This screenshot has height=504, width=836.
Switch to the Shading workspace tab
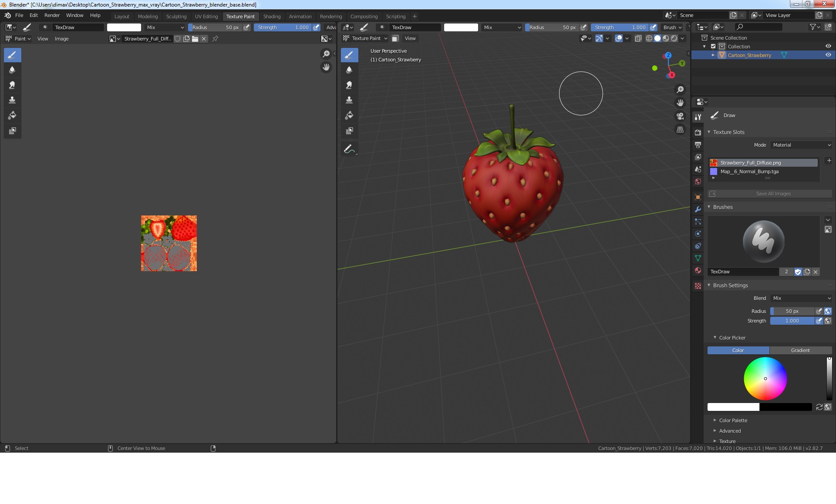(272, 17)
